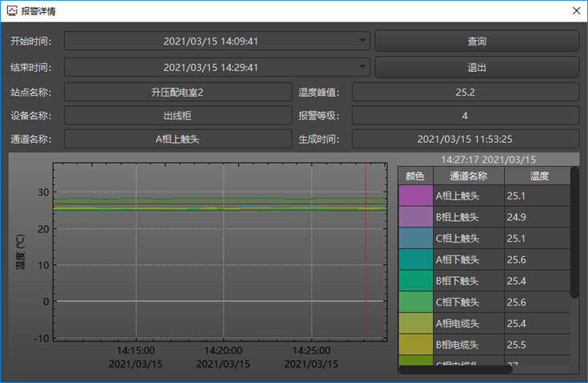Screen dimensions: 588x383
Task: Click the 退出 button
Action: point(476,67)
